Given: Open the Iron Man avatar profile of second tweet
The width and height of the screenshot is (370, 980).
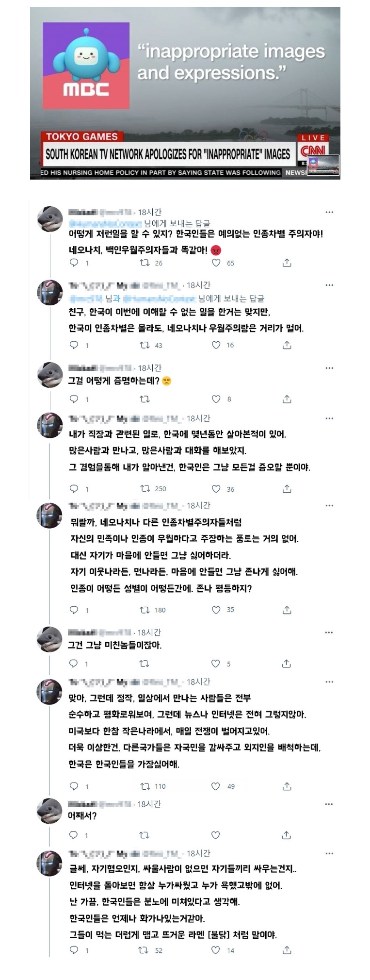Looking at the screenshot, I should pos(50,292).
